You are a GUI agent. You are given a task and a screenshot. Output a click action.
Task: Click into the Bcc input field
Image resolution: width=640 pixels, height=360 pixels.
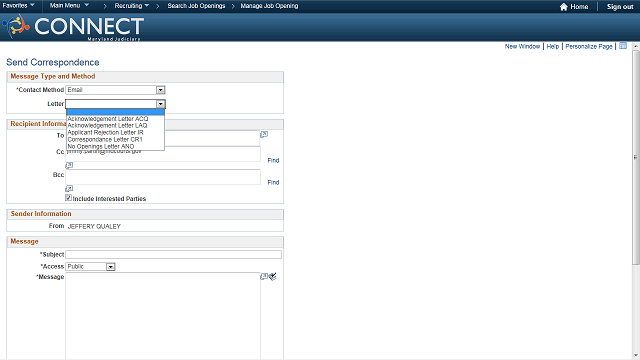point(163,177)
